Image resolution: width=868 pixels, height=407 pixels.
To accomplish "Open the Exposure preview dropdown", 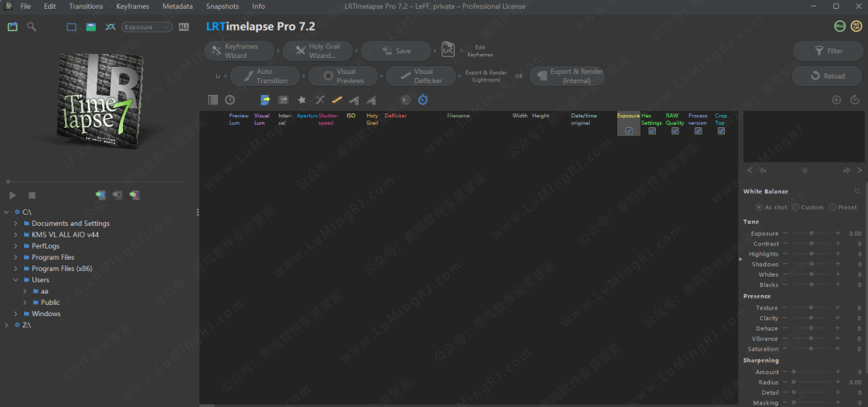I will tap(147, 27).
